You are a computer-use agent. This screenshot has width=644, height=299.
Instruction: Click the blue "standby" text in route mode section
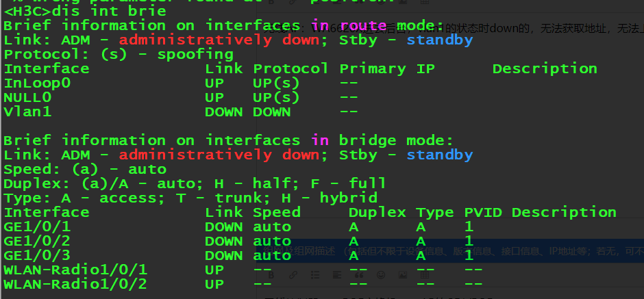pos(439,40)
